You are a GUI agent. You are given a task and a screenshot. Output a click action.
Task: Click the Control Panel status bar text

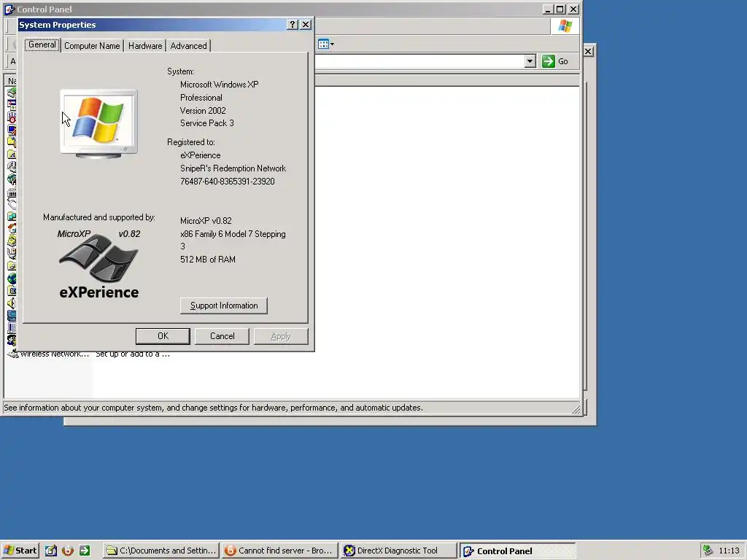(x=214, y=408)
